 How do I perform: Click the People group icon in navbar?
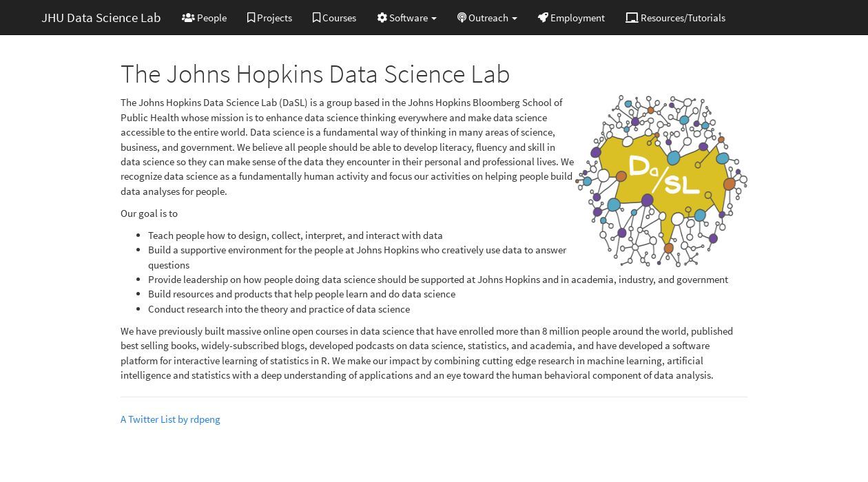point(188,18)
